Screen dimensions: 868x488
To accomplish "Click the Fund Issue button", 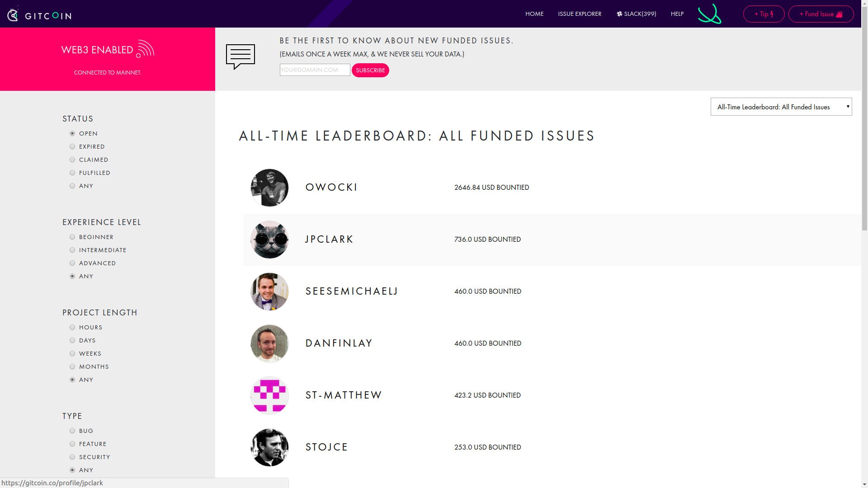I will click(821, 14).
